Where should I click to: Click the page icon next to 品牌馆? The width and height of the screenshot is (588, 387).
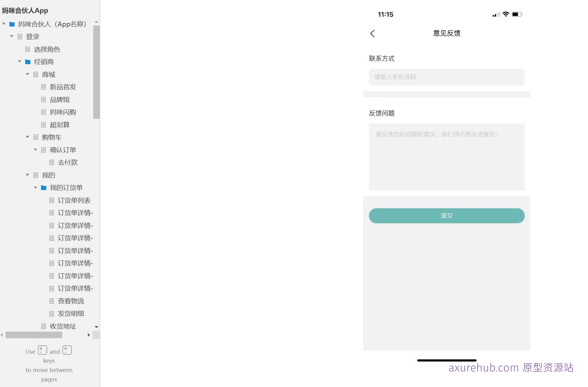[43, 100]
